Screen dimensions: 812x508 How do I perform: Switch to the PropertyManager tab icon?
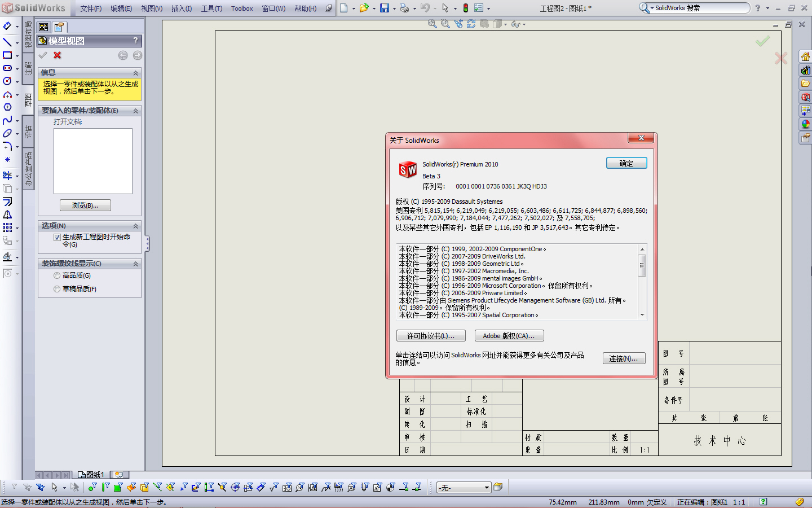click(59, 27)
